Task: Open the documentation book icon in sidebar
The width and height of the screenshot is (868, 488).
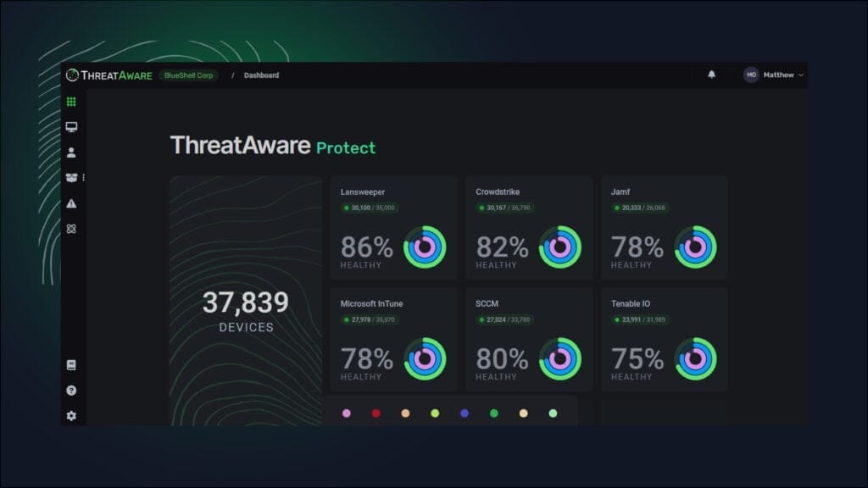Action: [71, 365]
